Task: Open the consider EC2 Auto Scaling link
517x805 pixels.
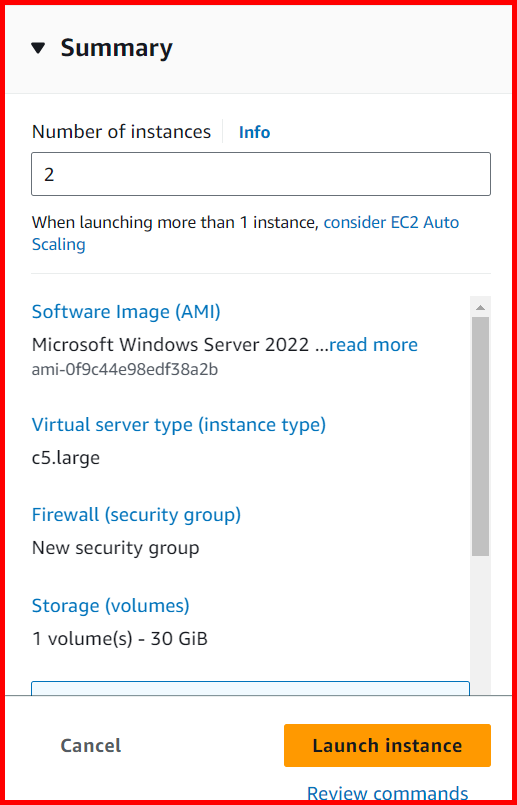Action: (245, 234)
